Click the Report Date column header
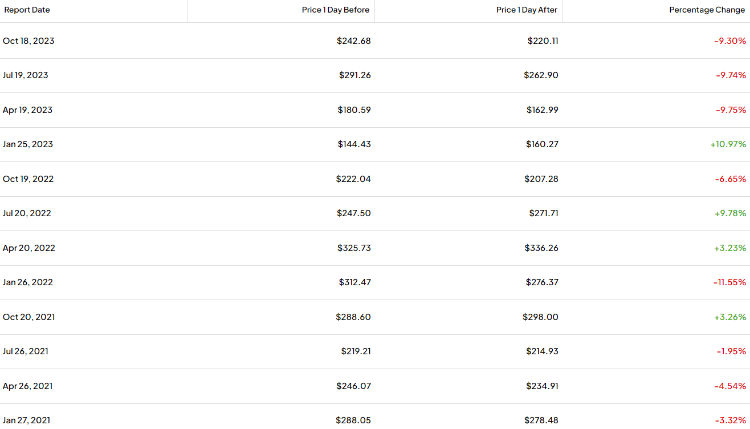 pos(27,10)
